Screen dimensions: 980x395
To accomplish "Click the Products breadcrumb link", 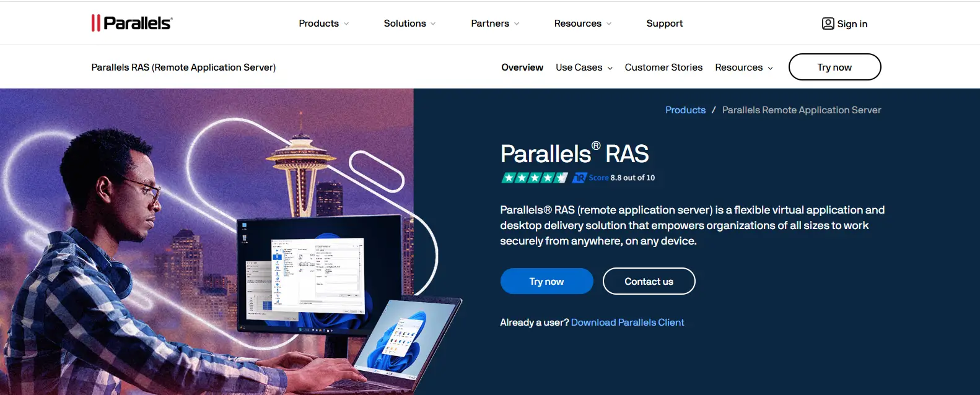I will (685, 110).
